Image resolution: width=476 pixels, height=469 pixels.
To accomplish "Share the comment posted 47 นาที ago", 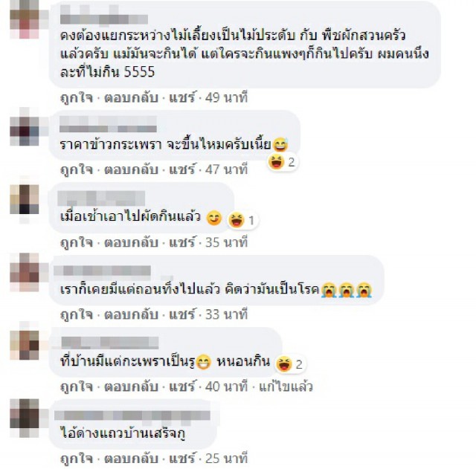I will tap(182, 169).
